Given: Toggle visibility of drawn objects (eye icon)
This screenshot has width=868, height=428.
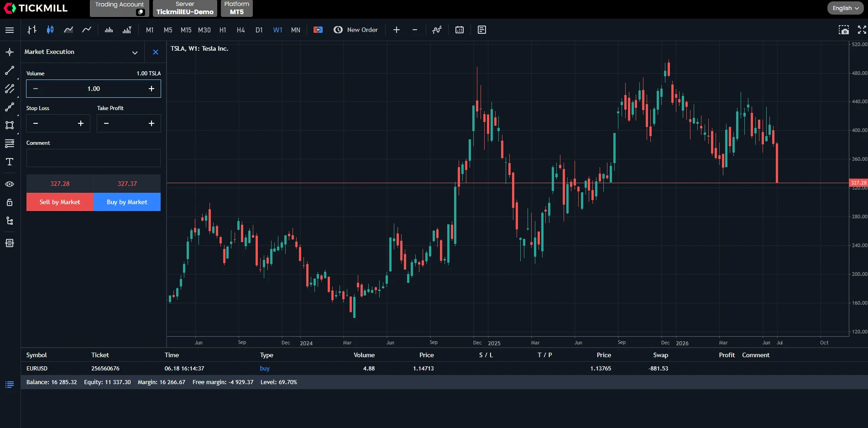Looking at the screenshot, I should (10, 184).
